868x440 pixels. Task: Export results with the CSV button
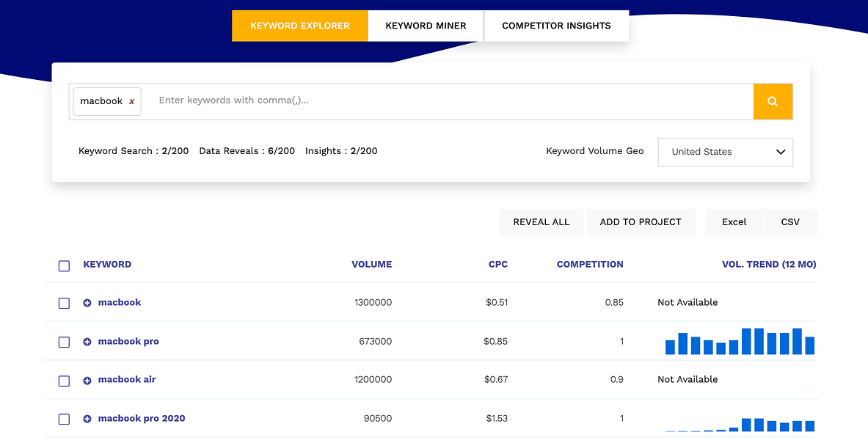click(790, 222)
